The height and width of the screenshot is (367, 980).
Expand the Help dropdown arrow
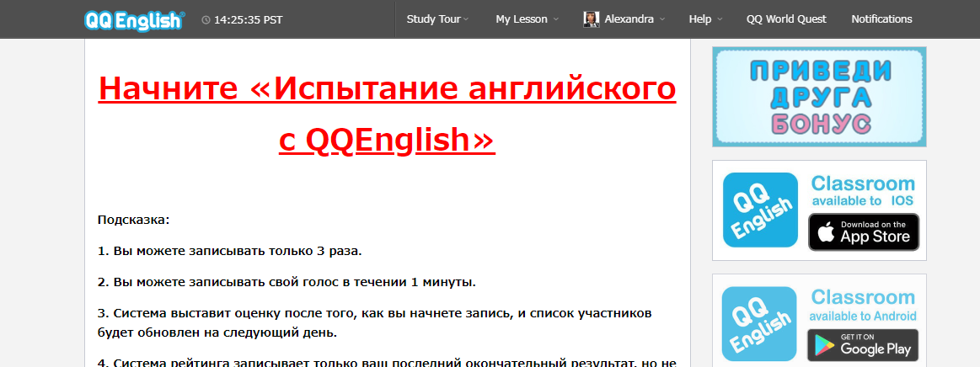coord(720,20)
